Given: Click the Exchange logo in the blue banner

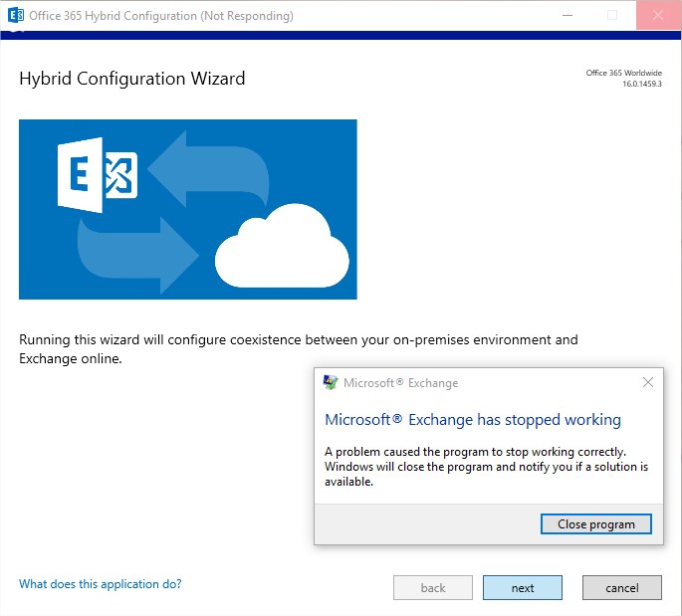Looking at the screenshot, I should coord(98,175).
